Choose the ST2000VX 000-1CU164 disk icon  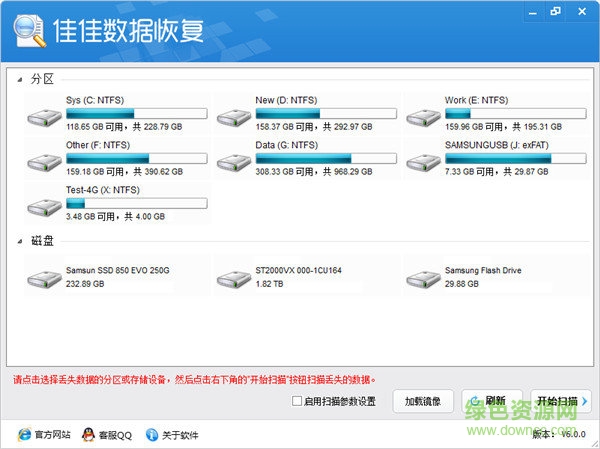pyautogui.click(x=234, y=279)
